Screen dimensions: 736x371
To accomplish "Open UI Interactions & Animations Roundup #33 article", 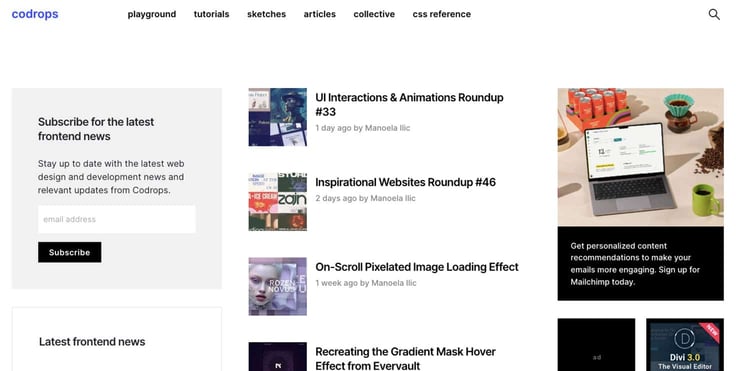I will pos(409,104).
